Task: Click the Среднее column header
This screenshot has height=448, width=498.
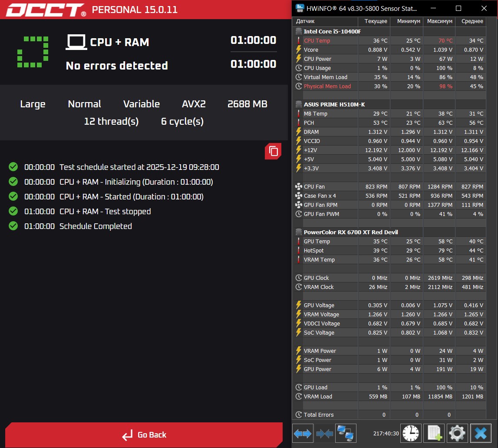Action: [x=471, y=21]
